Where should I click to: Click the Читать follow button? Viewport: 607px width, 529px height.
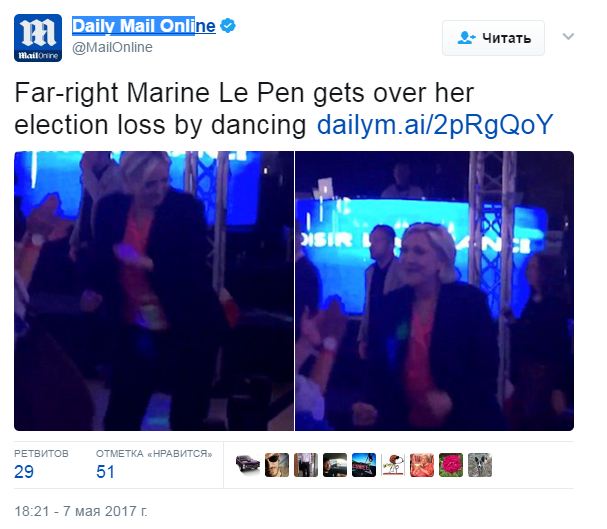(494, 38)
